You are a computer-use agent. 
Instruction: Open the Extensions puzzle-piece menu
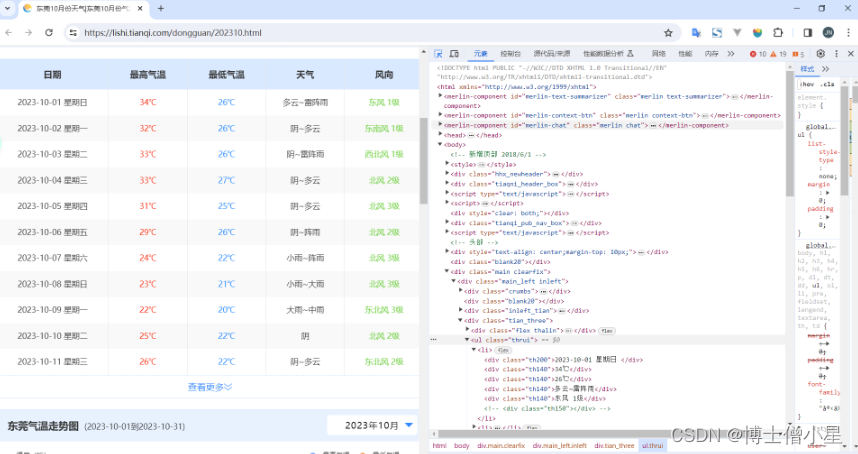point(778,33)
